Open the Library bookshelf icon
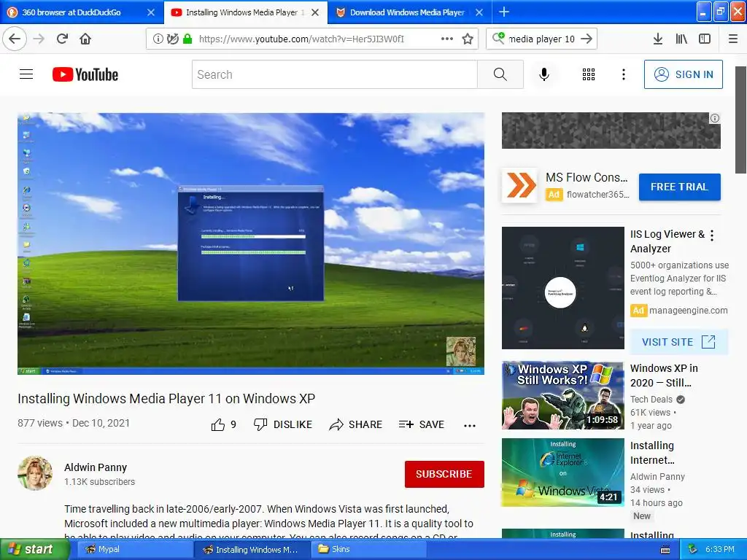The width and height of the screenshot is (747, 560). click(x=681, y=39)
